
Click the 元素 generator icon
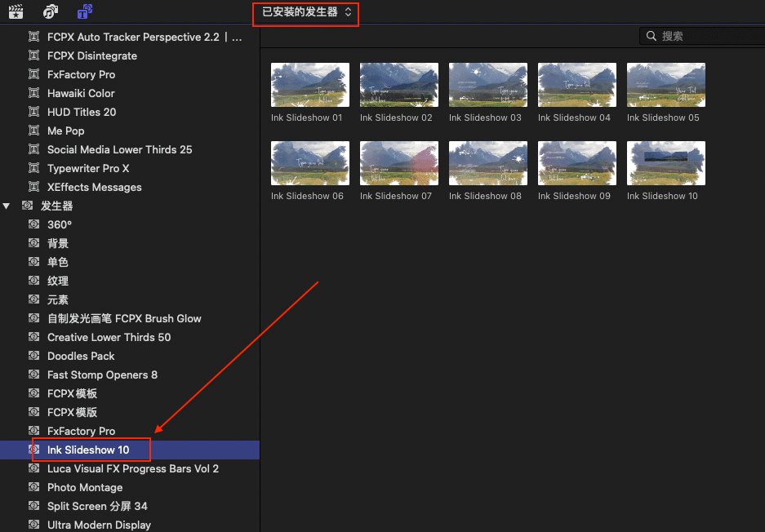pyautogui.click(x=33, y=299)
